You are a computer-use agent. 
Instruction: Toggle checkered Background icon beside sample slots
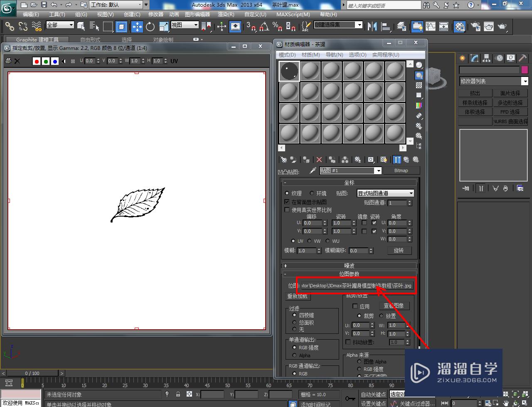coord(419,85)
